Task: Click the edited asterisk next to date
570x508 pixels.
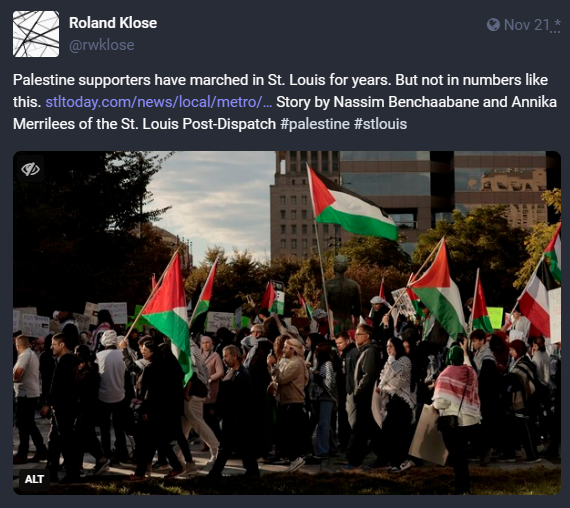Action: [556, 25]
